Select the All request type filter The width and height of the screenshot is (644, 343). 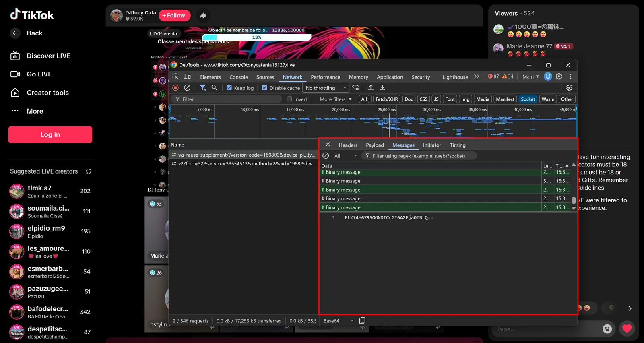point(364,99)
